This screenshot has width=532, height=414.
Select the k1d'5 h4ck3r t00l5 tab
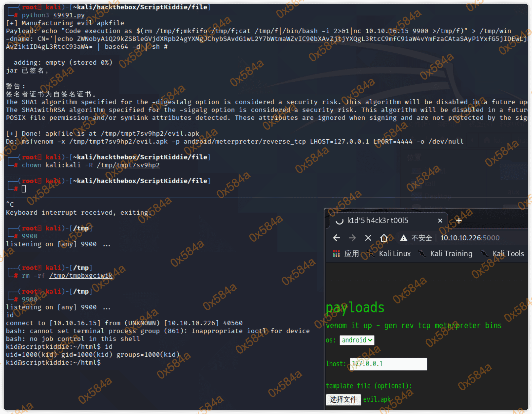pos(378,220)
